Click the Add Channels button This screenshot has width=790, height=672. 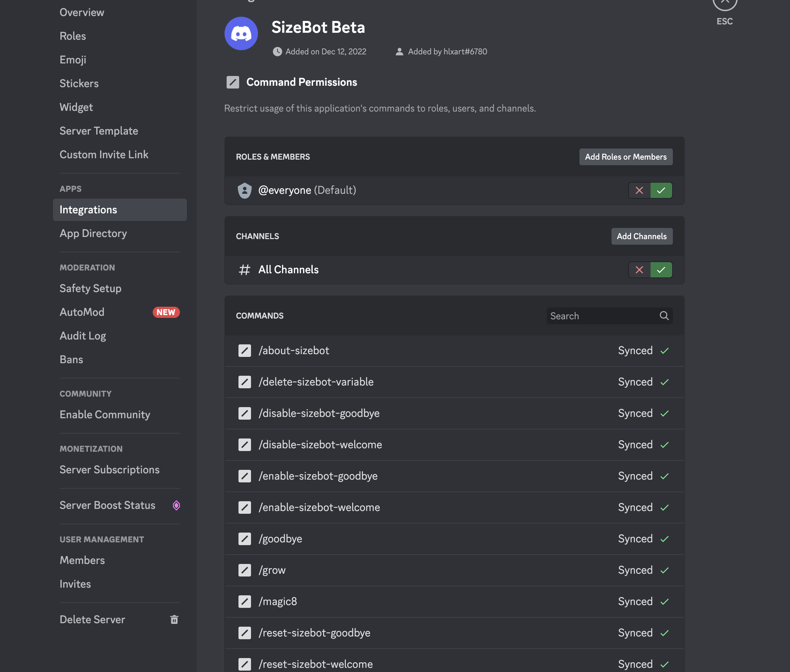tap(641, 236)
